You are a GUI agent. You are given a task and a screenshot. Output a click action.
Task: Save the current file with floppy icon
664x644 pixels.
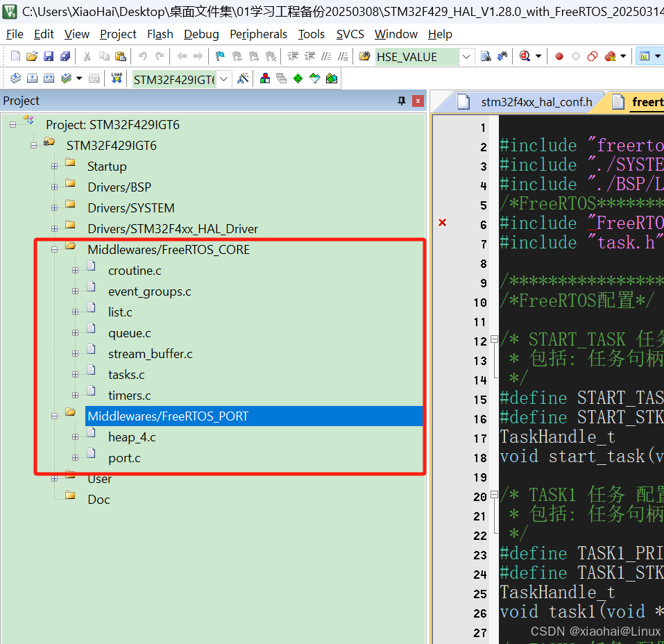coord(49,56)
